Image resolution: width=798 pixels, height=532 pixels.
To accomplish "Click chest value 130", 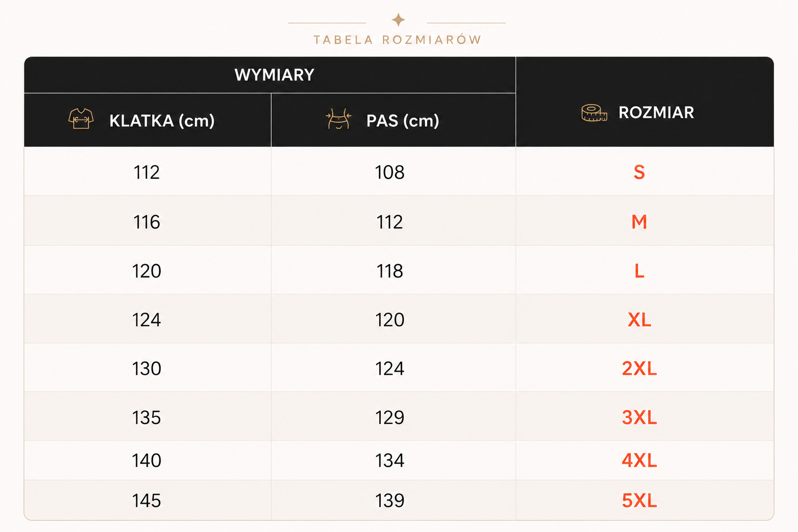I will pos(147,368).
